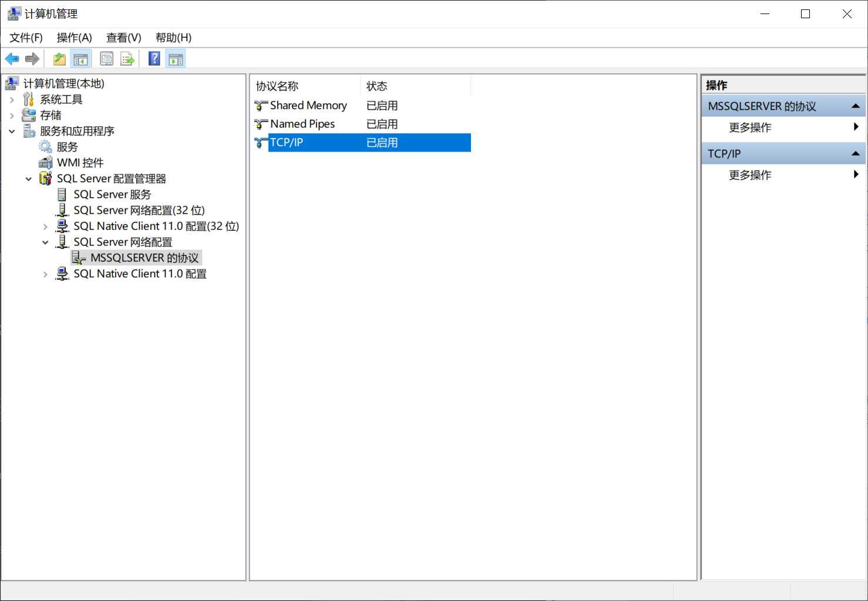Click the Up one level folder icon
Screen dimensions: 868x601
pos(59,59)
